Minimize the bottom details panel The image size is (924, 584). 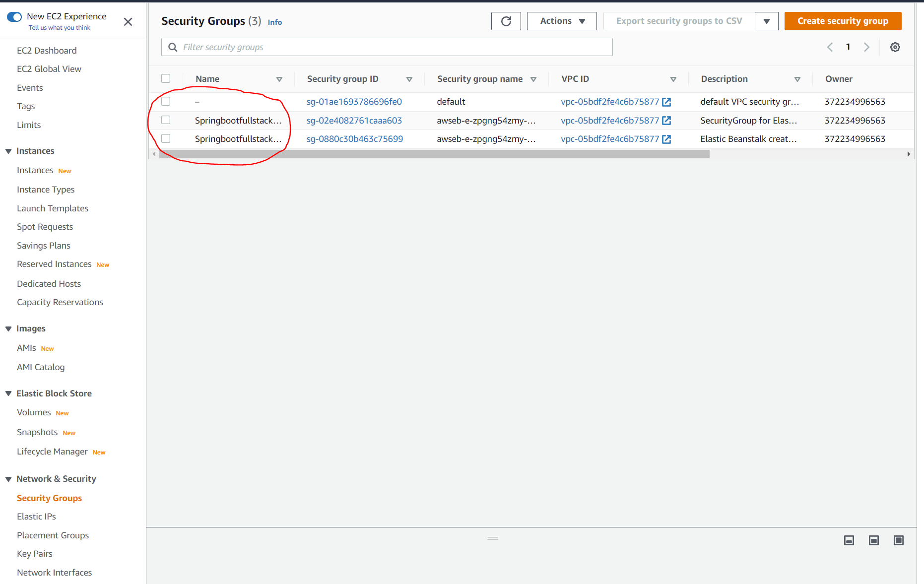[849, 540]
